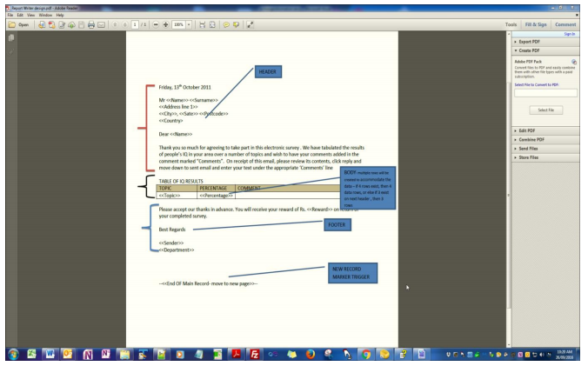Switch to read mode view
The height and width of the screenshot is (366, 588).
(x=251, y=25)
